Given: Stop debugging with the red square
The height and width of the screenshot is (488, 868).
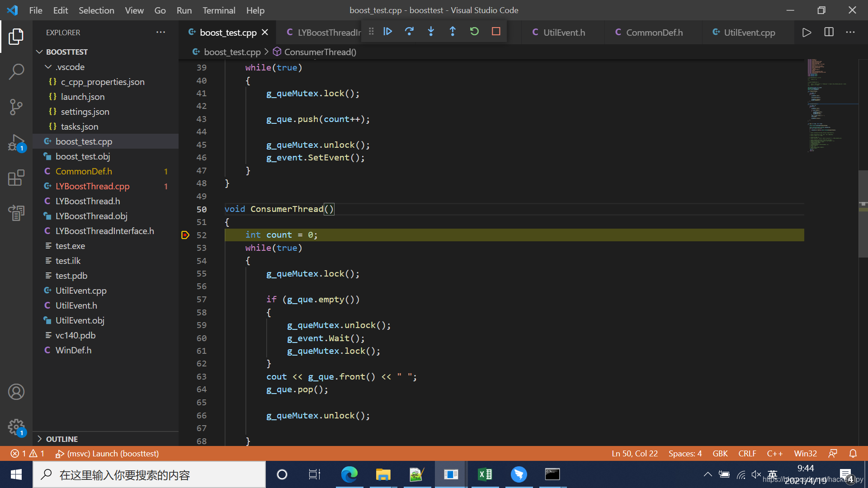Looking at the screenshot, I should tap(496, 32).
